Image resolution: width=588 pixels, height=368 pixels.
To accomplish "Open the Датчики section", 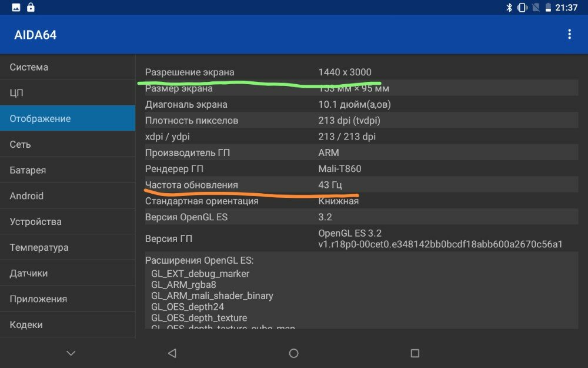I will click(68, 273).
